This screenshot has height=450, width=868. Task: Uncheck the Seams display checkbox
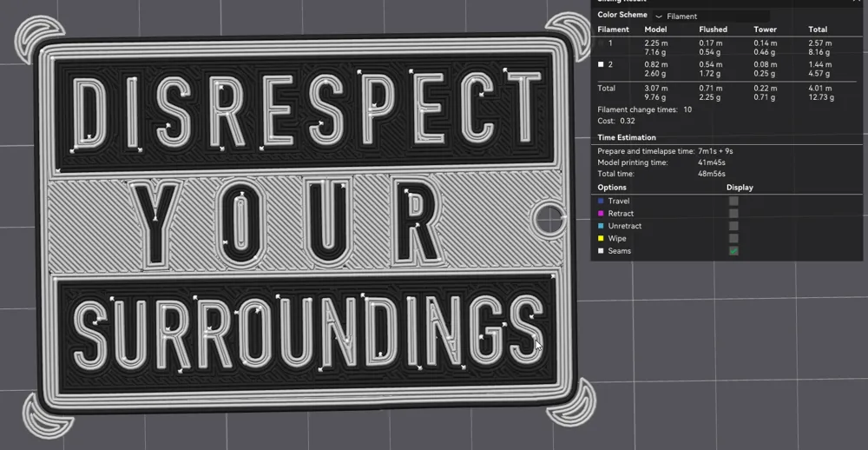coord(733,251)
